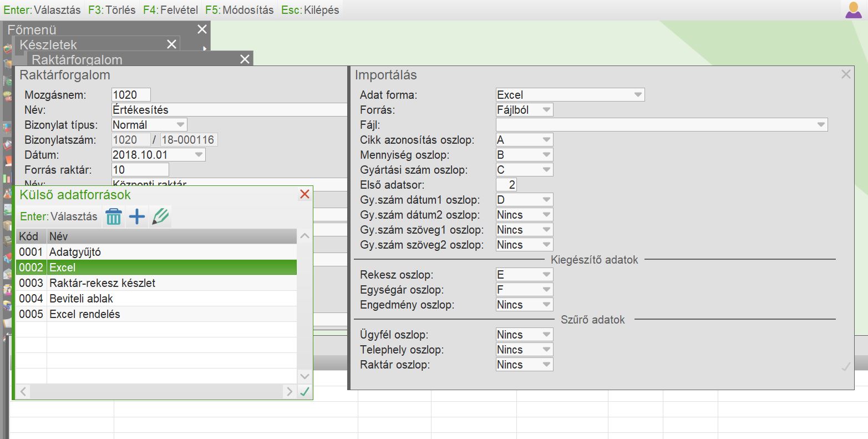
Task: Click the blue plus add icon
Action: (x=137, y=216)
